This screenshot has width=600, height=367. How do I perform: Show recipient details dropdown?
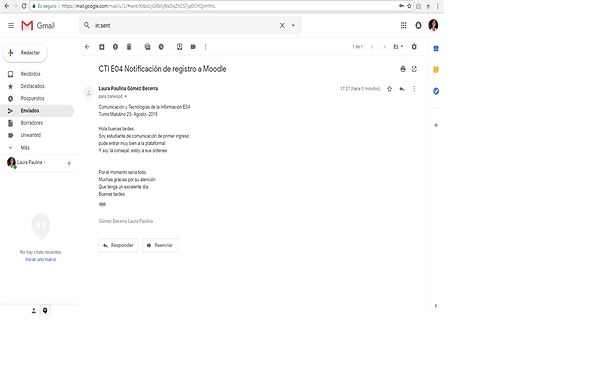point(126,96)
